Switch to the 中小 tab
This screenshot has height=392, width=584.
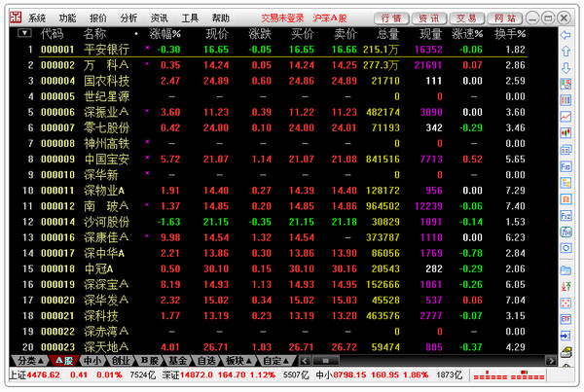92,360
